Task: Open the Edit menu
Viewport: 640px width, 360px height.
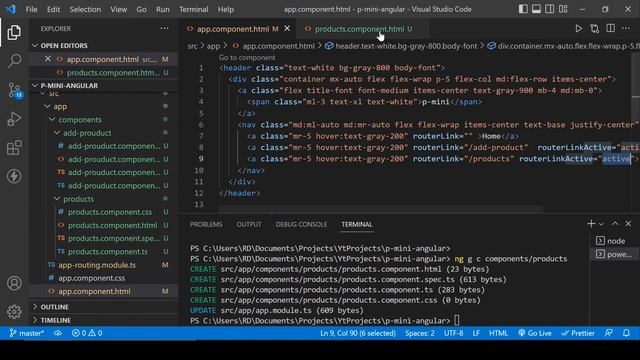Action: [53, 9]
